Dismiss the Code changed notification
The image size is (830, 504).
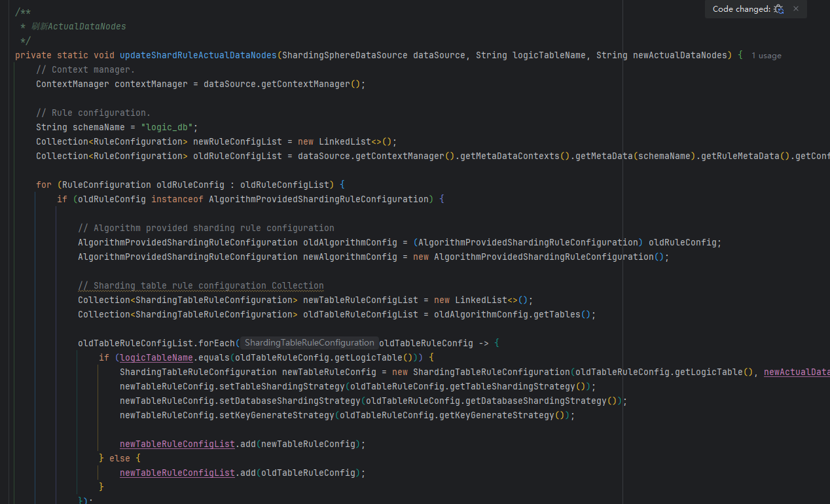[796, 9]
